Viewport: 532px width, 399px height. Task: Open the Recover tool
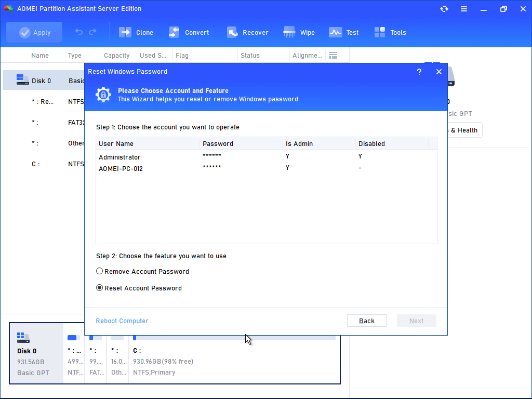pos(247,33)
